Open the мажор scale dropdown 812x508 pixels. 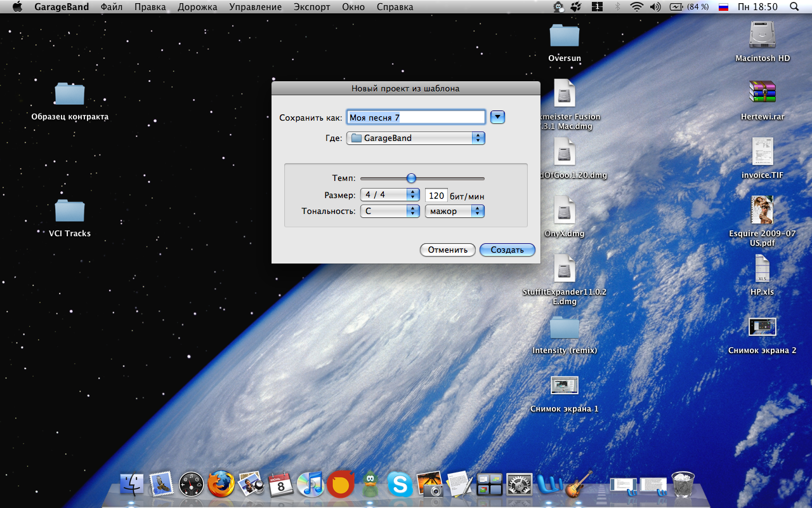point(454,211)
